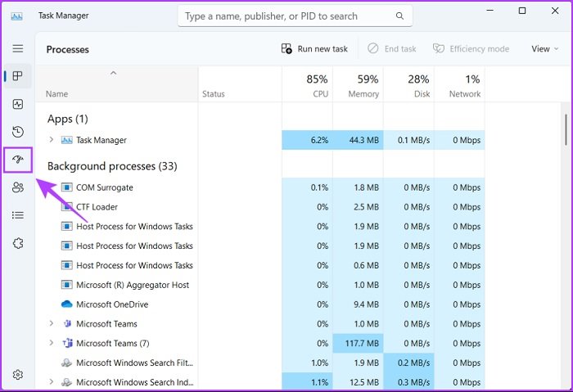
Task: Sort by the Disk column header
Action: 408,85
